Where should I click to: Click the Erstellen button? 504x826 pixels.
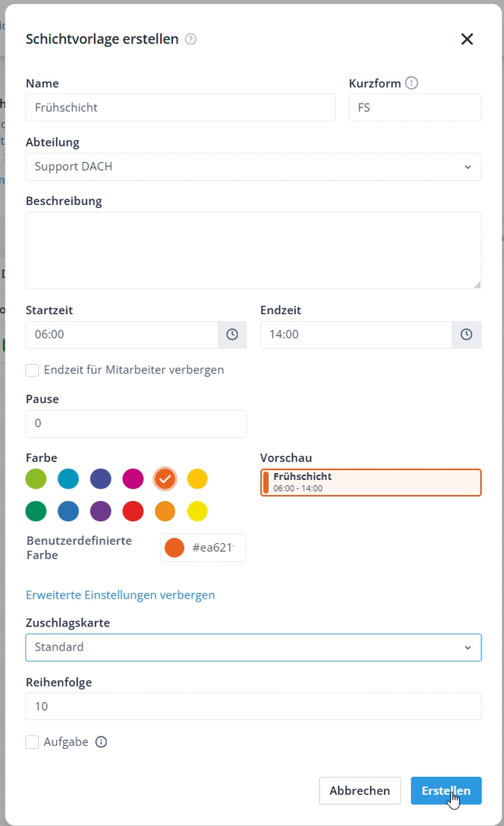click(x=446, y=790)
